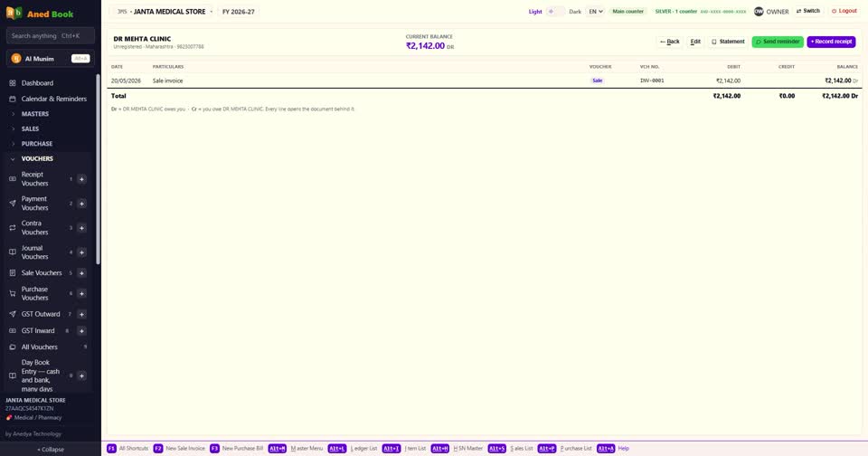Add new Sale Voucher with plus
This screenshot has height=456, width=868.
[x=81, y=272]
